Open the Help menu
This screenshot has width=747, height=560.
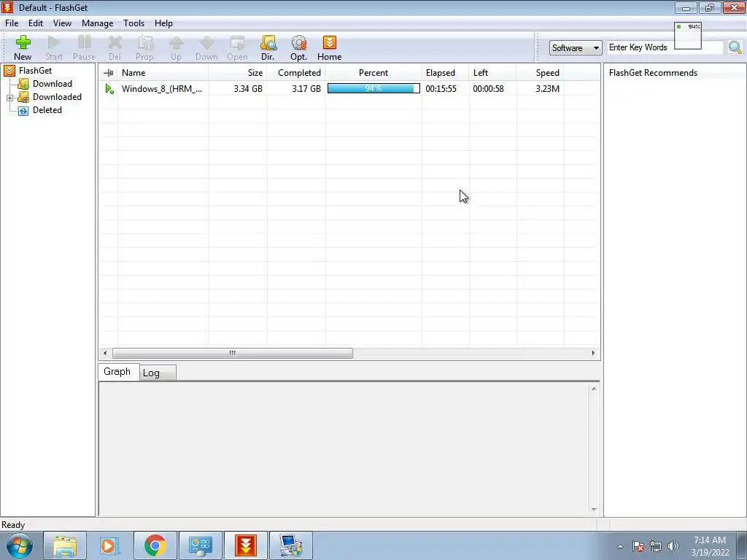click(x=163, y=23)
